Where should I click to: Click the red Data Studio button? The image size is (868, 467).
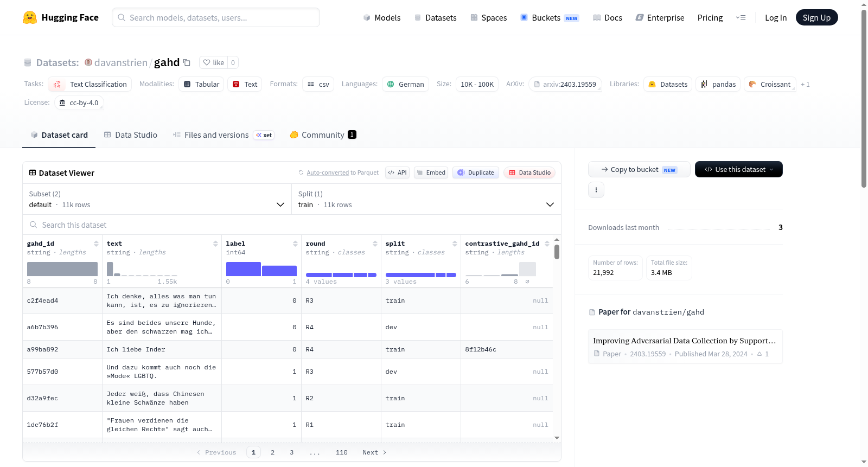click(529, 172)
